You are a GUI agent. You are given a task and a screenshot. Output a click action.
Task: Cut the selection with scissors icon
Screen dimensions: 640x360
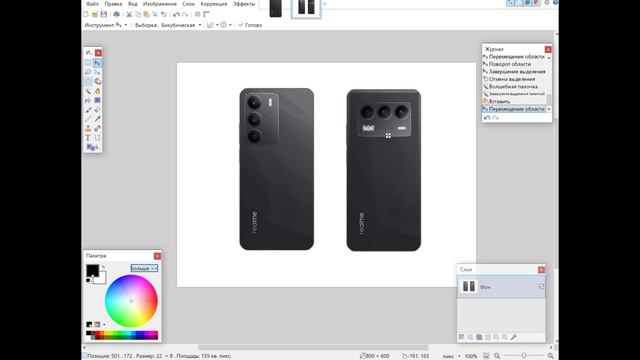click(x=129, y=14)
